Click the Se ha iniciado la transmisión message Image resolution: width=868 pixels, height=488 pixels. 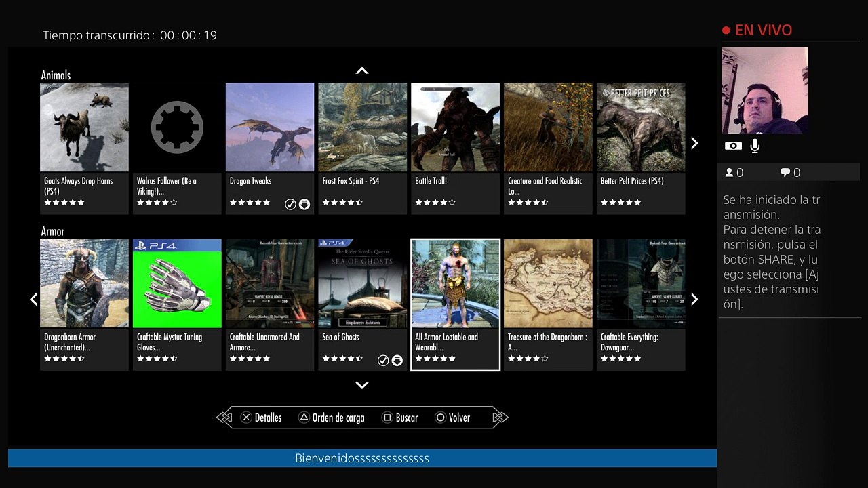[772, 207]
